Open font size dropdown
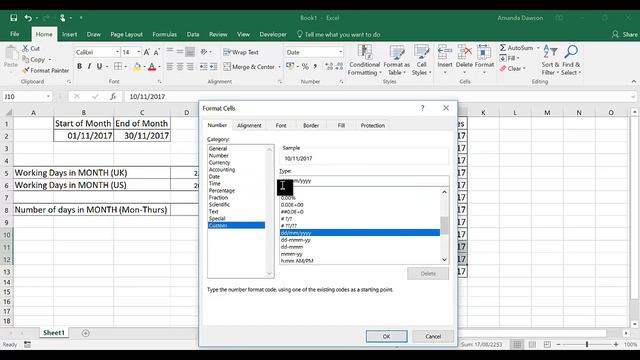The height and width of the screenshot is (360, 640). (x=139, y=52)
